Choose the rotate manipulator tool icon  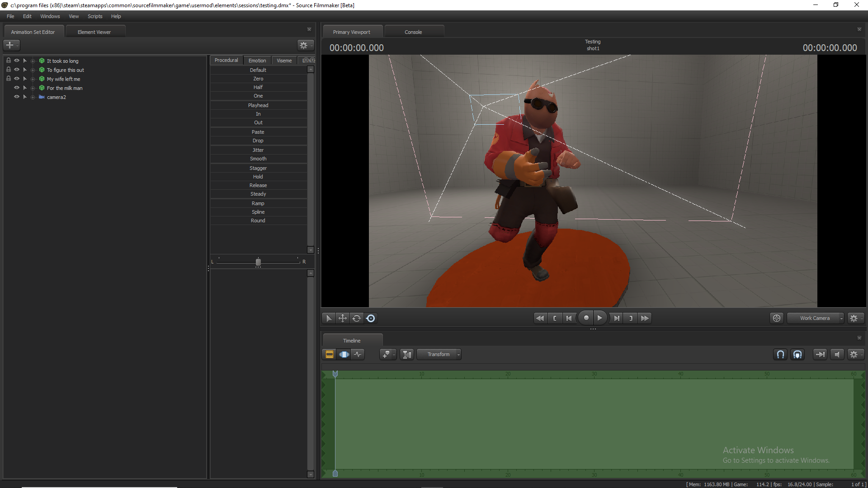pos(357,319)
